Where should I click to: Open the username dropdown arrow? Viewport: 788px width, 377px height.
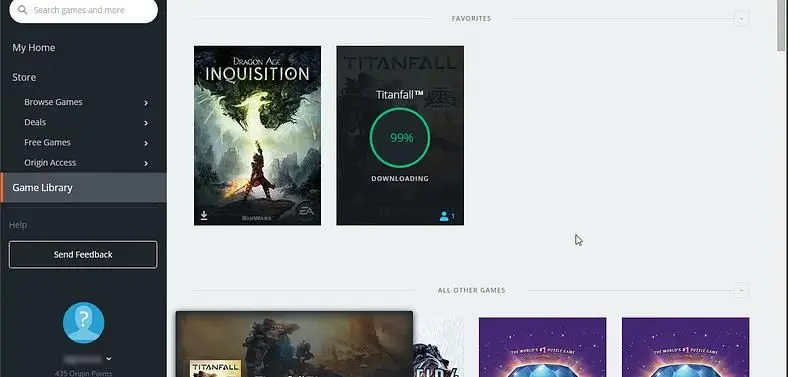coord(109,359)
